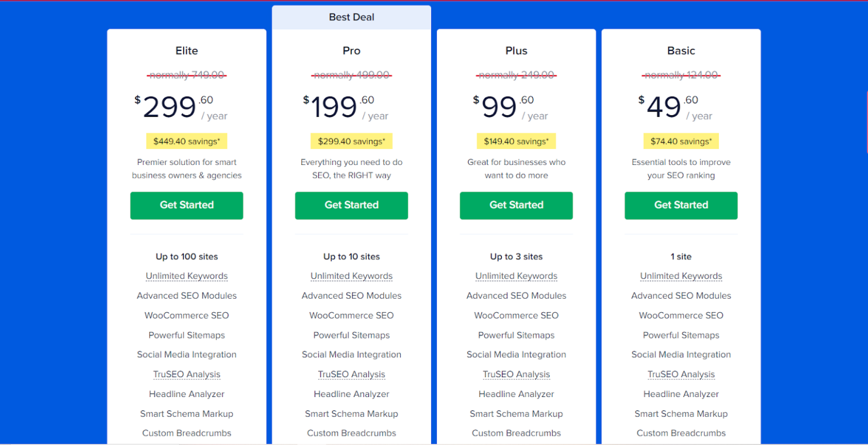
Task: Open the Unlimited Keywords link in Elite column
Action: [187, 275]
